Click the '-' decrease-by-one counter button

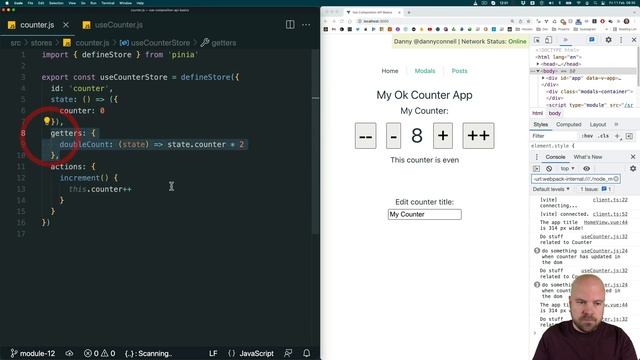pyautogui.click(x=393, y=136)
